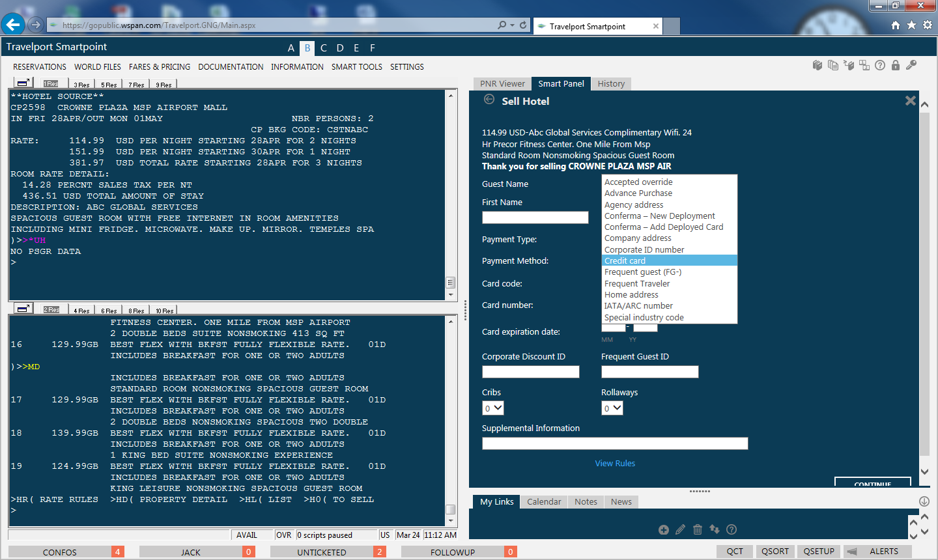The width and height of the screenshot is (938, 560).
Task: Click the Corporate Discount ID field
Action: 531,372
